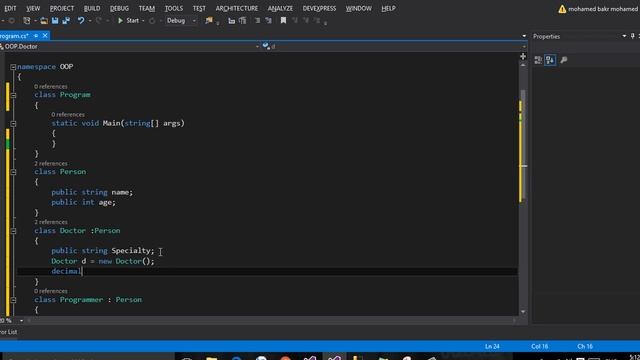Open the VIEW menu

tap(33, 8)
